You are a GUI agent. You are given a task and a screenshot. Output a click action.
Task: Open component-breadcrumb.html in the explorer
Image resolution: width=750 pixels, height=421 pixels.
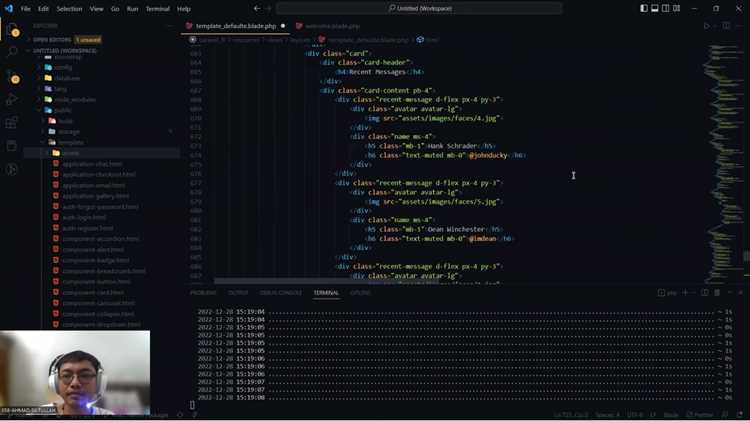point(104,271)
